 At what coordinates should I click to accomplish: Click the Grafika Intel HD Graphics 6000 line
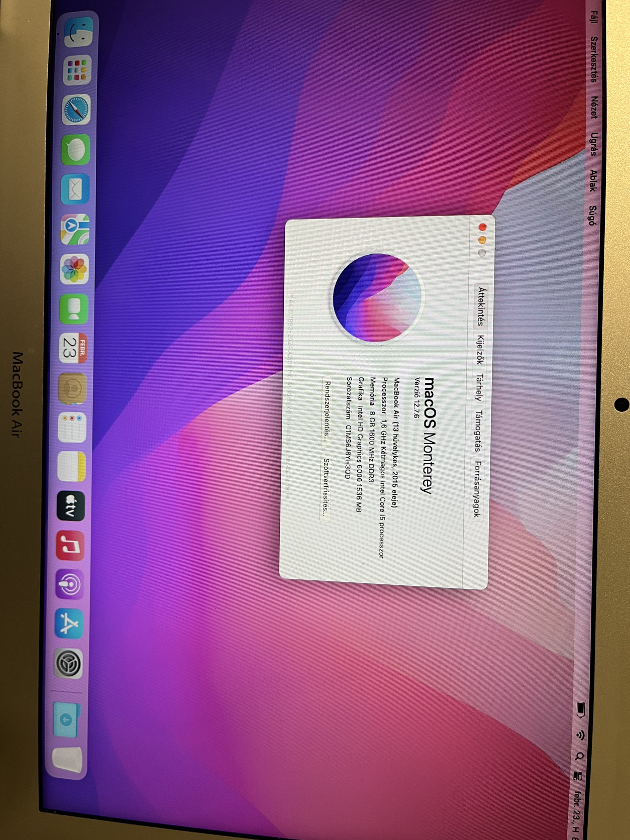[360, 445]
